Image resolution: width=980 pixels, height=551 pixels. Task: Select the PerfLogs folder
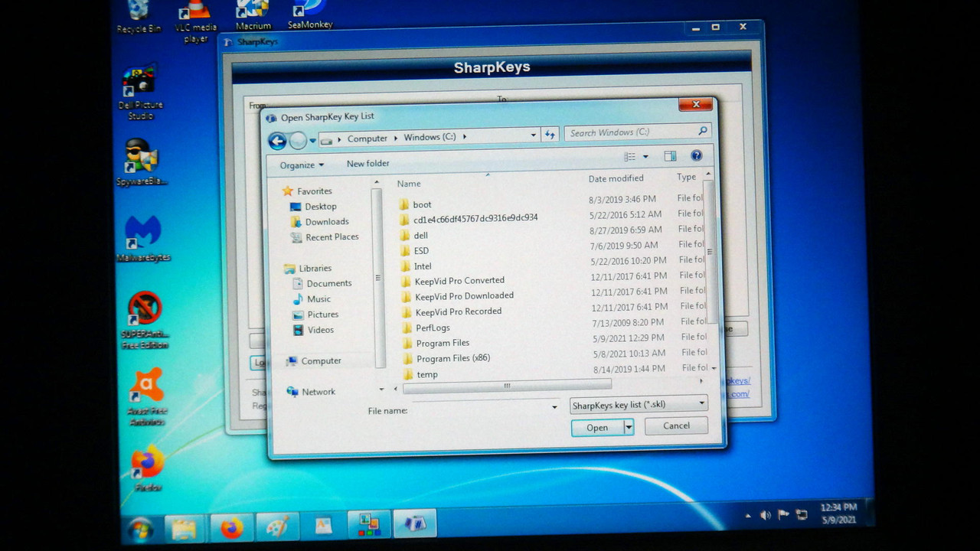[426, 328]
